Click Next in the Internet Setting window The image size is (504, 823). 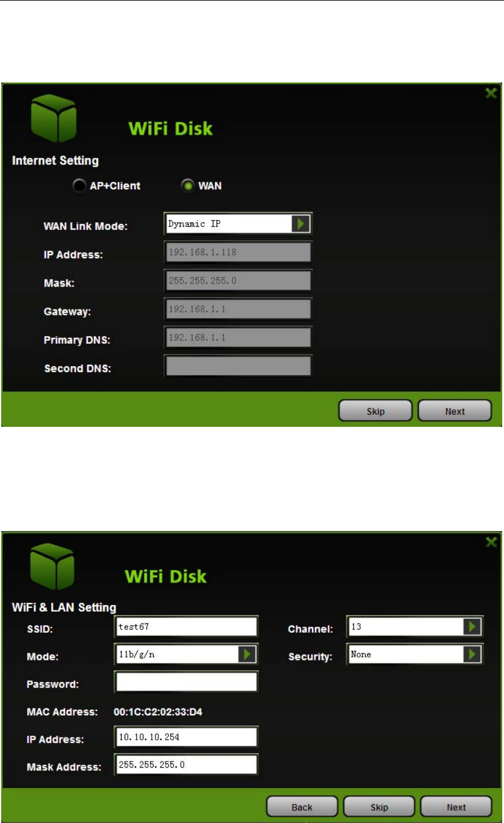(455, 412)
